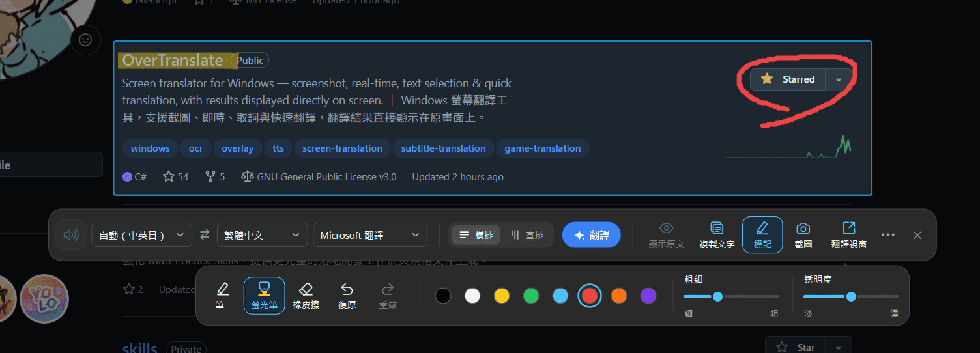Open the target language dropdown 繁體中文
The image size is (980, 353).
(262, 235)
